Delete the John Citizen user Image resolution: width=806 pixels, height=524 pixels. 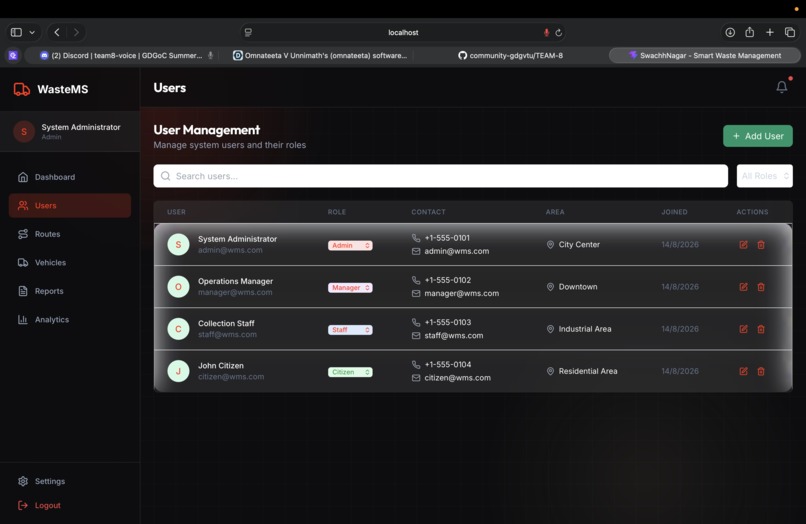761,371
